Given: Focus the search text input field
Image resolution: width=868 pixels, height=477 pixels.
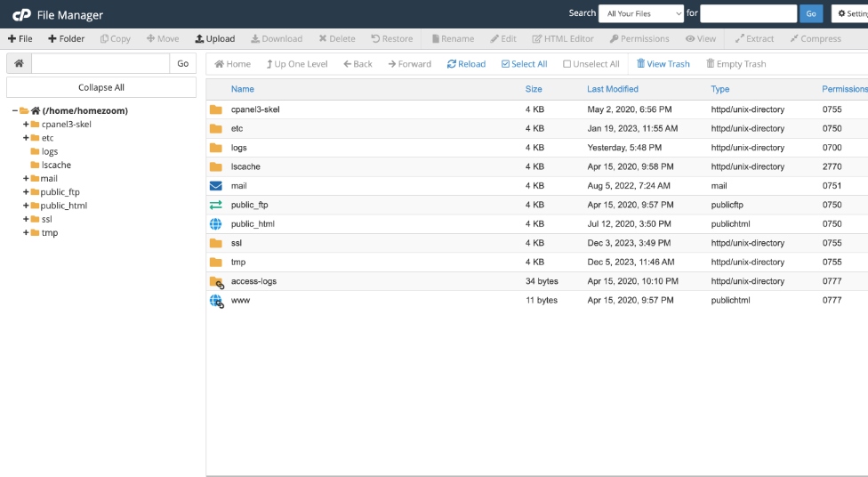Looking at the screenshot, I should [749, 13].
